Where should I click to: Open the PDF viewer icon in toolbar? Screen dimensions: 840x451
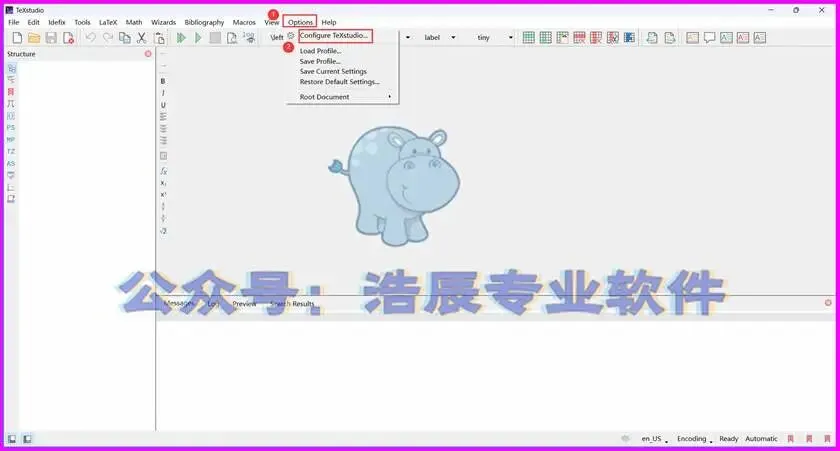[231, 37]
